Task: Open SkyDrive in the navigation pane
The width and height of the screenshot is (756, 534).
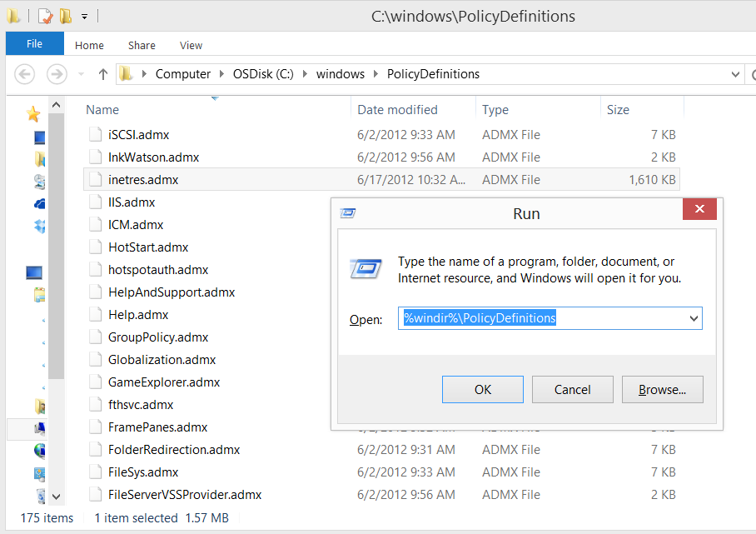Action: tap(39, 204)
